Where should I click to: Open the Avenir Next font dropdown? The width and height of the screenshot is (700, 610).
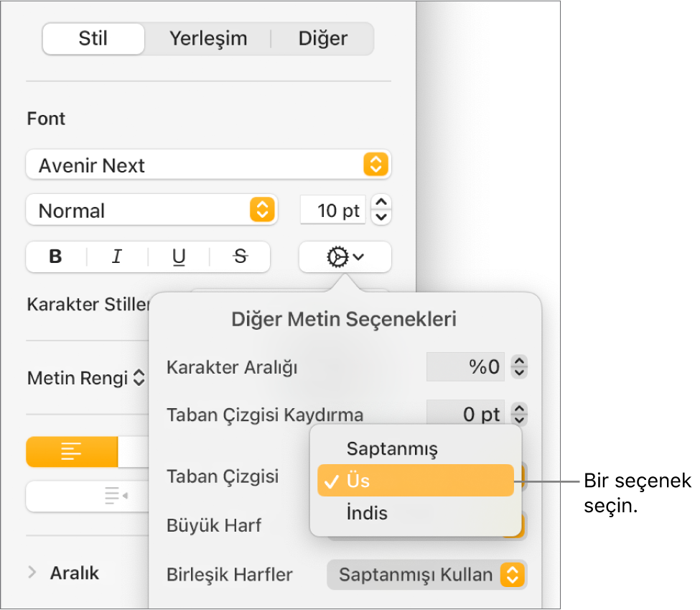click(x=208, y=165)
